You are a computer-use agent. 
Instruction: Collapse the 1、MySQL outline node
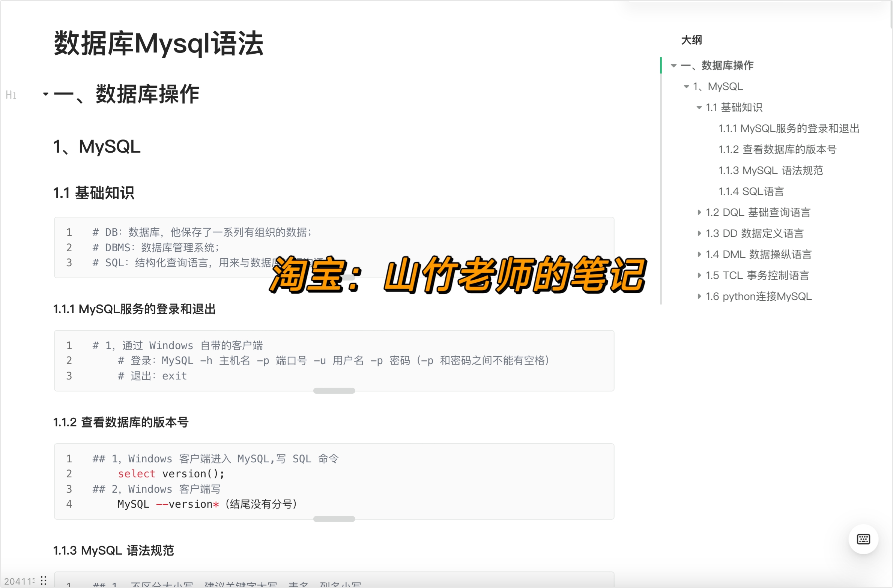pos(686,87)
